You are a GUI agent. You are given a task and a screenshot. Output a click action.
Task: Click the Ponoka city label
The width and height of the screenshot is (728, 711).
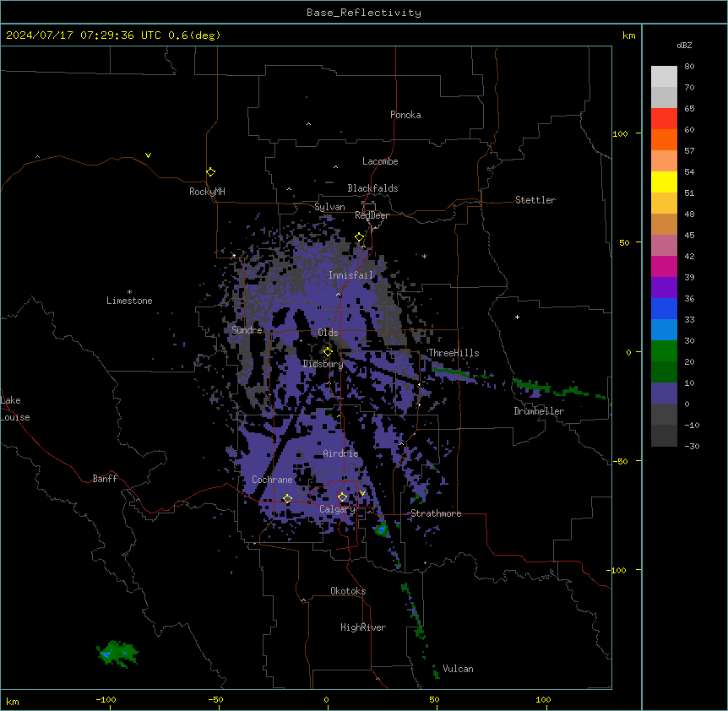coord(405,115)
